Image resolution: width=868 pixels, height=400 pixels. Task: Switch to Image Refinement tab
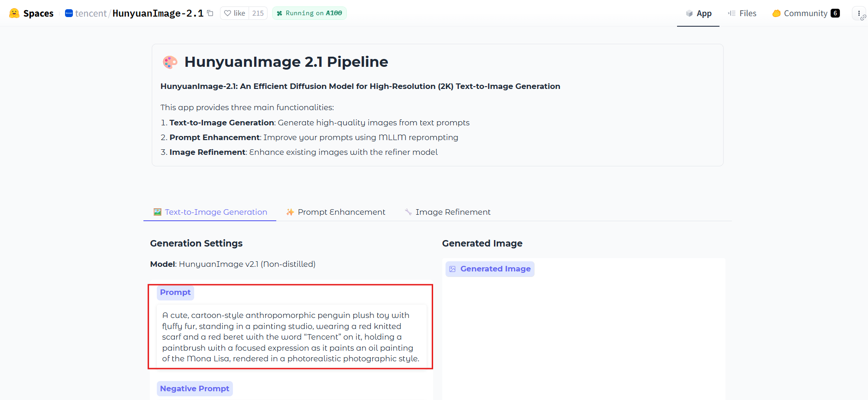tap(447, 212)
